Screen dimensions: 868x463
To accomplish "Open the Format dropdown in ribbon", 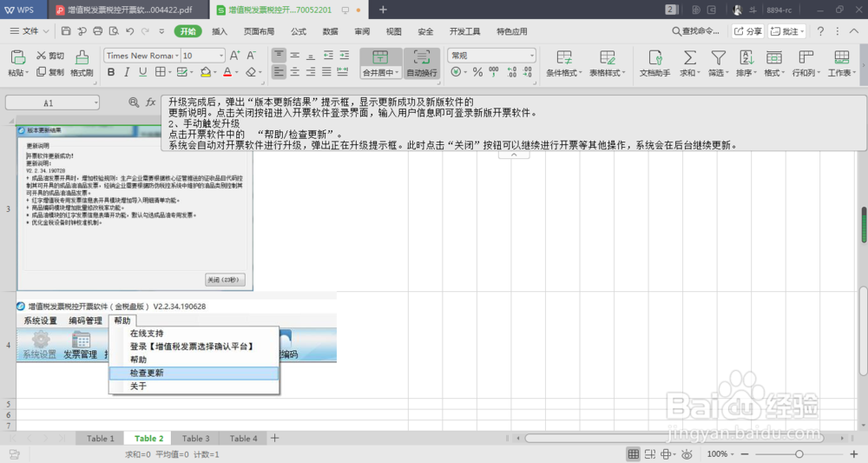I will 774,63.
